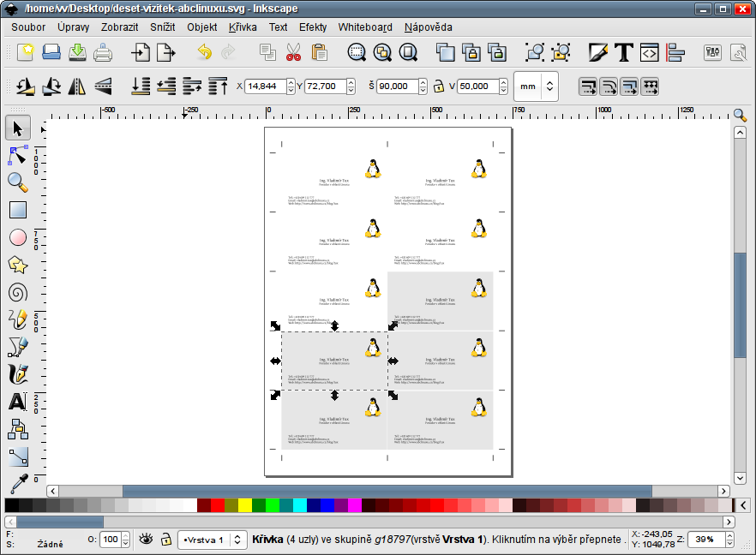This screenshot has height=555, width=756.
Task: Raise selection to top
Action: pyautogui.click(x=218, y=87)
